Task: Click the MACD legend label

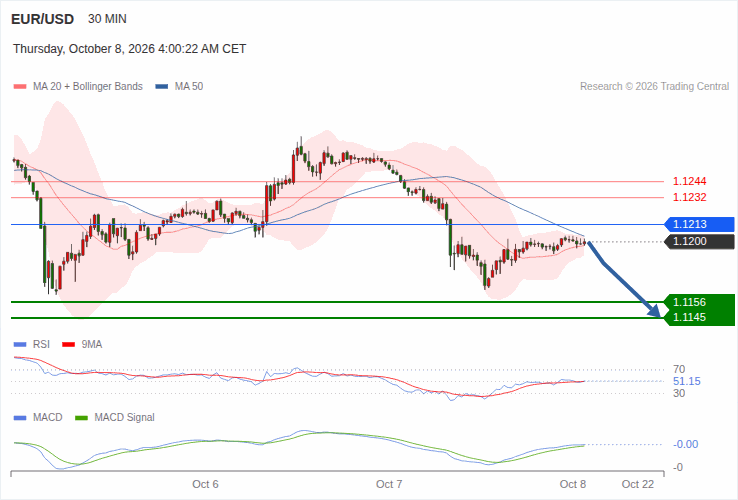Action: coord(48,418)
